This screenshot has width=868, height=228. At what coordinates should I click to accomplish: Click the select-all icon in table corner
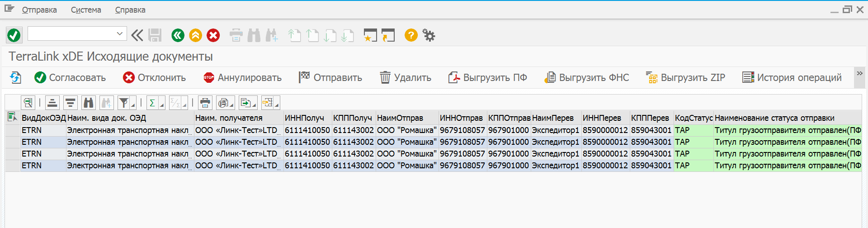(12, 118)
